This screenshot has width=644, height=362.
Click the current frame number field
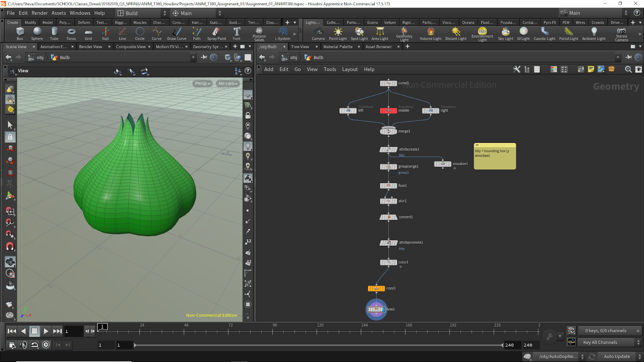[x=74, y=331]
